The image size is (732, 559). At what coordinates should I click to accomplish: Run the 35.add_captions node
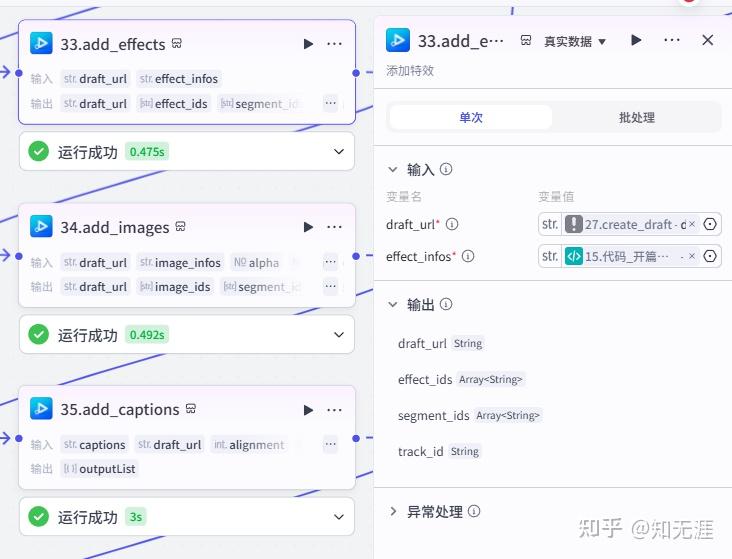(x=308, y=410)
